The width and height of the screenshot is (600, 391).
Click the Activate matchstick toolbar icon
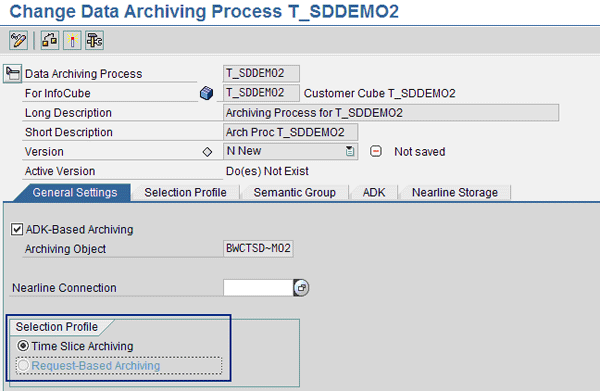(x=72, y=40)
